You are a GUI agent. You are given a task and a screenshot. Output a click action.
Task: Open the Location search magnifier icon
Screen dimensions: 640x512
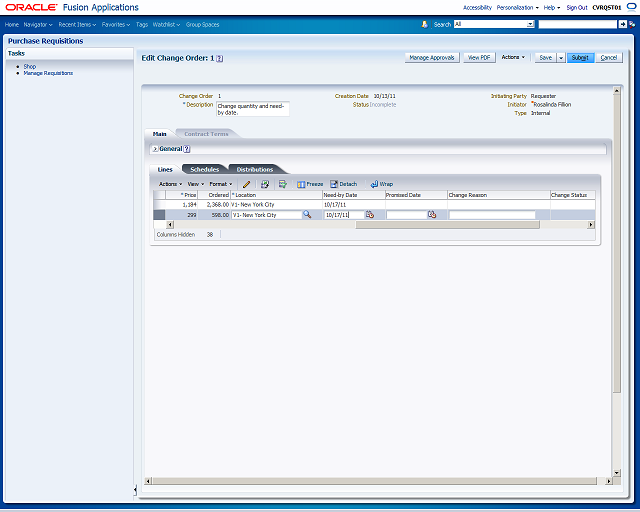click(x=307, y=214)
